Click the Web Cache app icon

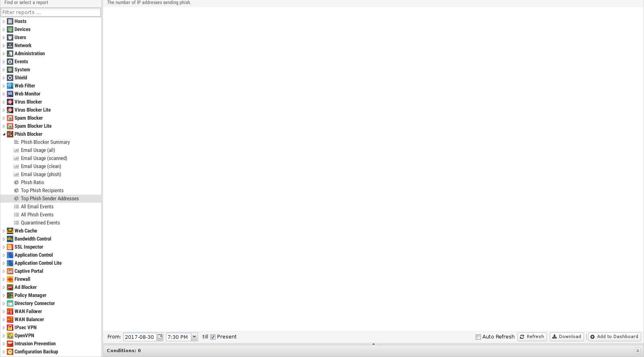[10, 231]
